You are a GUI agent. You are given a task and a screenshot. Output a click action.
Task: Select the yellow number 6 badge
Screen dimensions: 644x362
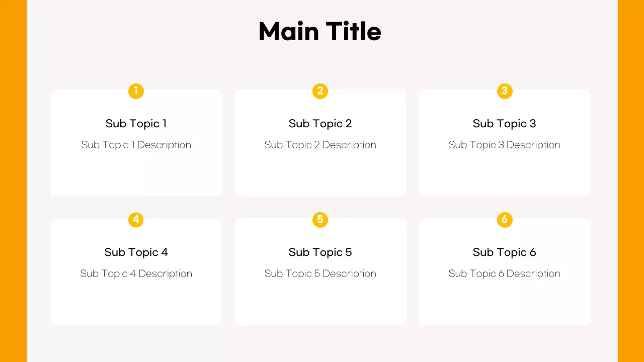(x=504, y=220)
